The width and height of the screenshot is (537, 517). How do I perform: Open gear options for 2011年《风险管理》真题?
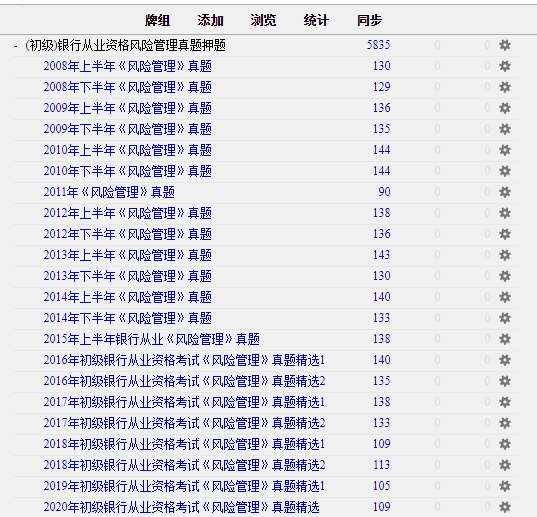pyautogui.click(x=505, y=192)
